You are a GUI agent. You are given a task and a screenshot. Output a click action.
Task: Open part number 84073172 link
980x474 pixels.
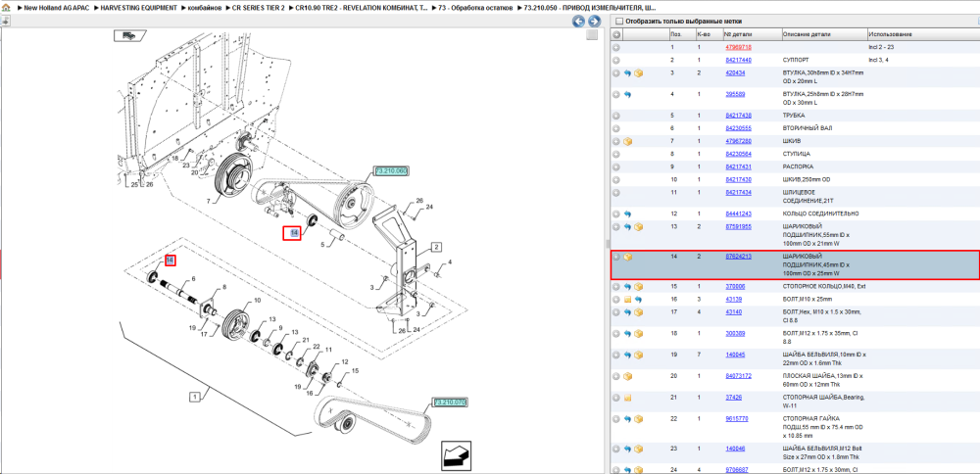738,376
